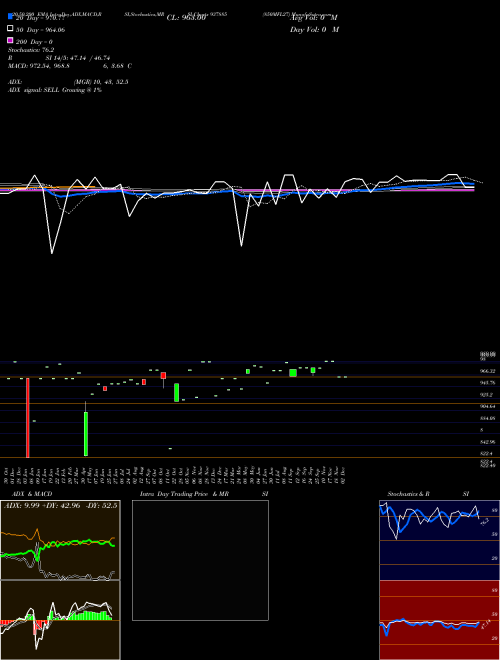
Task: Click the wide green candle near the 966.32 level
Action: pos(293,373)
